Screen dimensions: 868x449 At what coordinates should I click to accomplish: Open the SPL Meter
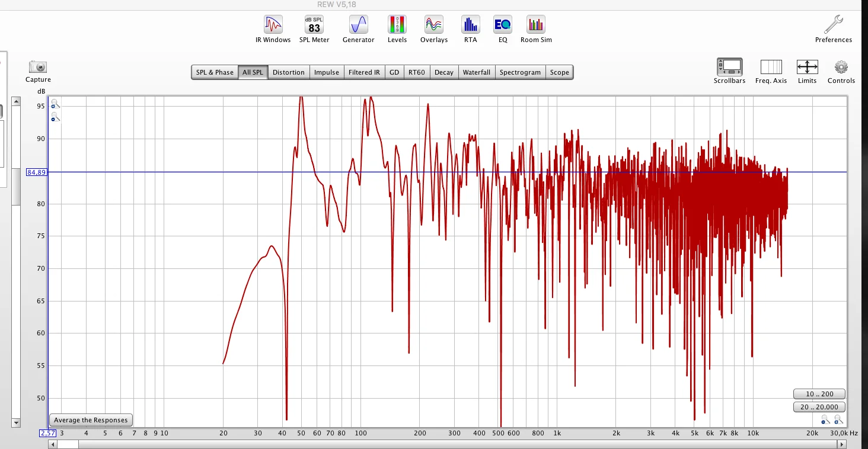tap(314, 29)
